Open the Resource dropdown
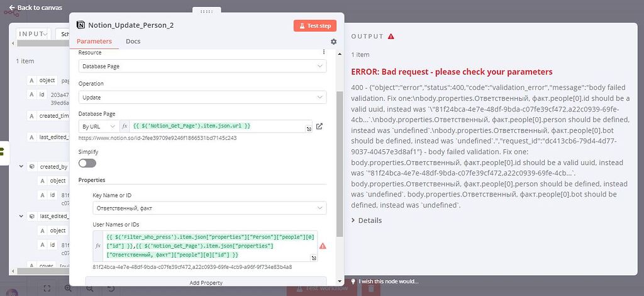 (202, 65)
